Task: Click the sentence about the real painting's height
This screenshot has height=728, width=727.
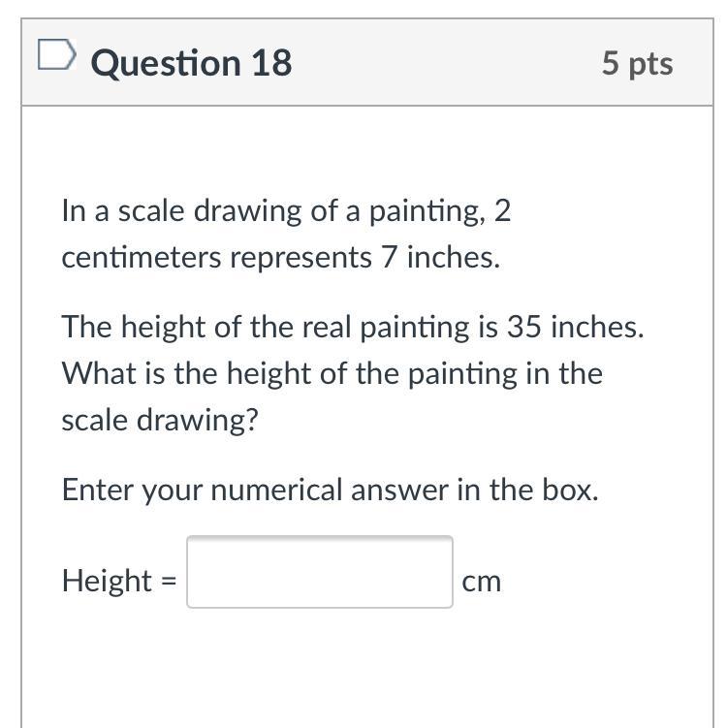Action: click(x=352, y=327)
